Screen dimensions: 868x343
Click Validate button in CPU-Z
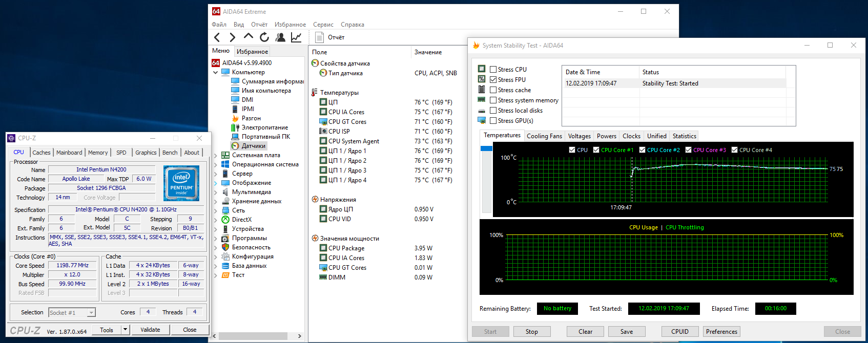click(150, 330)
